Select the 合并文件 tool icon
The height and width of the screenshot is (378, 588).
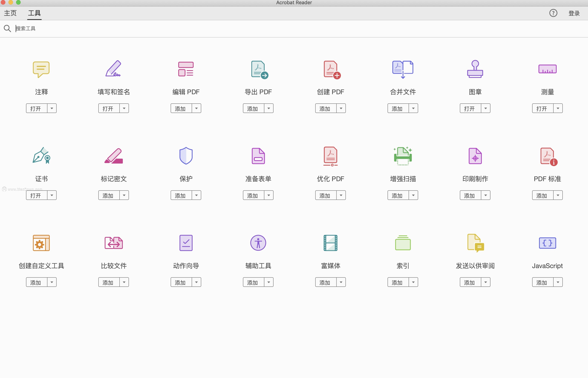click(x=403, y=70)
